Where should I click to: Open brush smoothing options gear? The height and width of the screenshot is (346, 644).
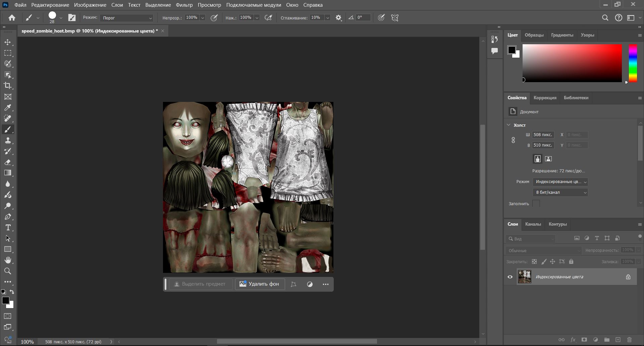[338, 18]
